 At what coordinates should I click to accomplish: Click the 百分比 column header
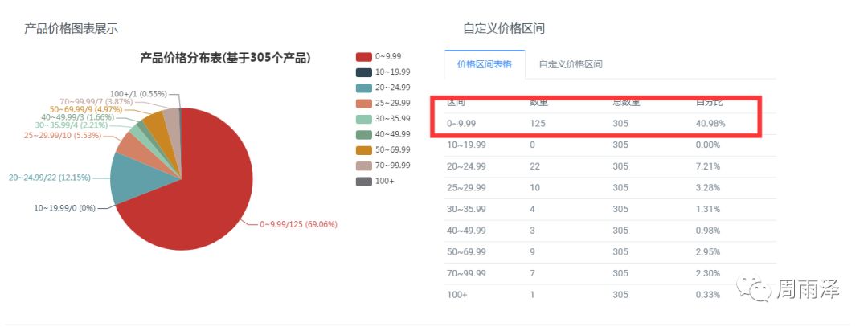tap(709, 104)
